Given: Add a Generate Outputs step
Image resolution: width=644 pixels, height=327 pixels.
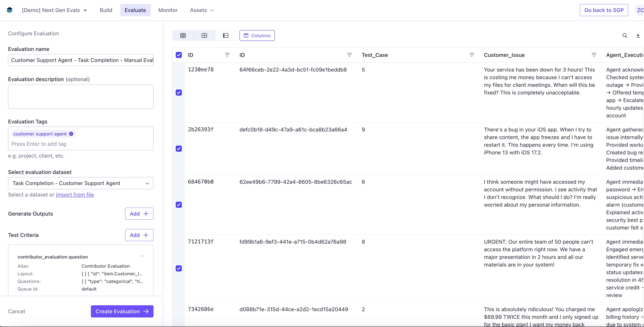Looking at the screenshot, I should pyautogui.click(x=139, y=214).
